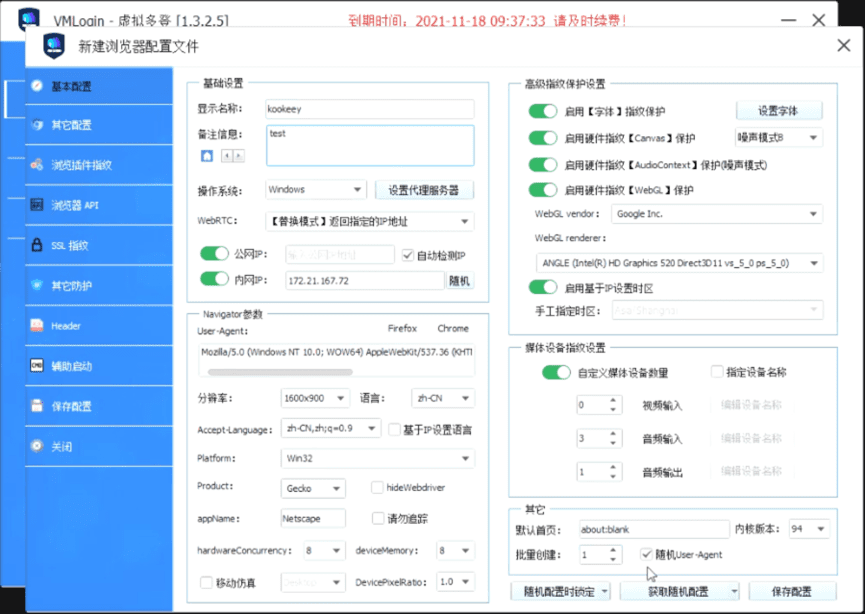The height and width of the screenshot is (614, 866).
Task: Click the padlock icon beside SSL 指纹
Action: point(37,245)
